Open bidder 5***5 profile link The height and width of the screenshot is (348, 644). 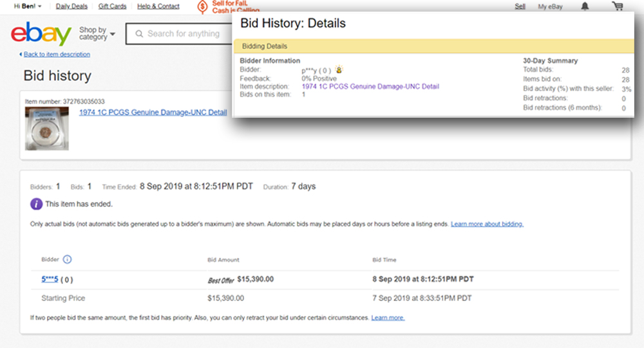coord(50,279)
